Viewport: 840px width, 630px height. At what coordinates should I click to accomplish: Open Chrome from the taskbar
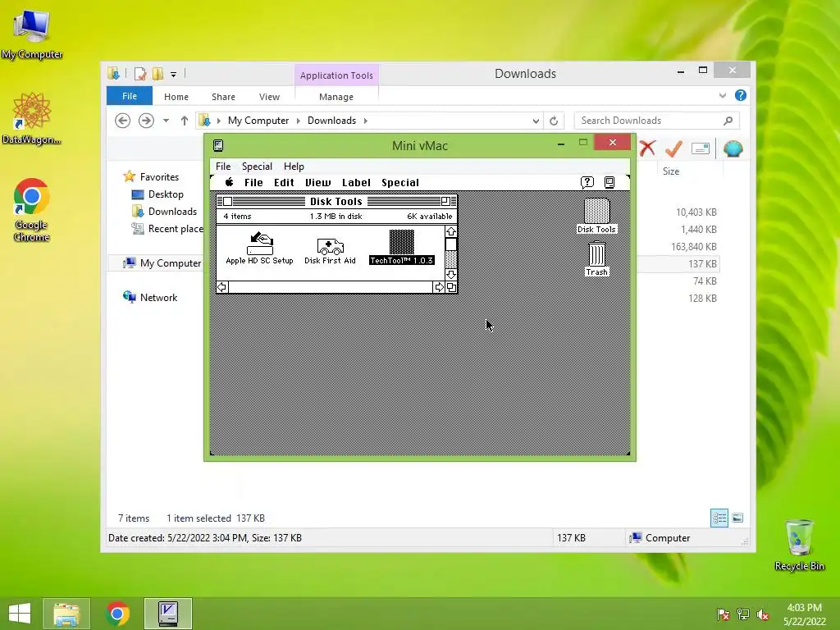click(118, 614)
